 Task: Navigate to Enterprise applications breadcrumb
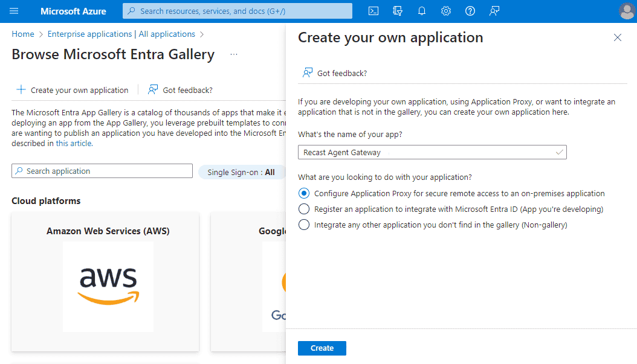click(x=121, y=34)
